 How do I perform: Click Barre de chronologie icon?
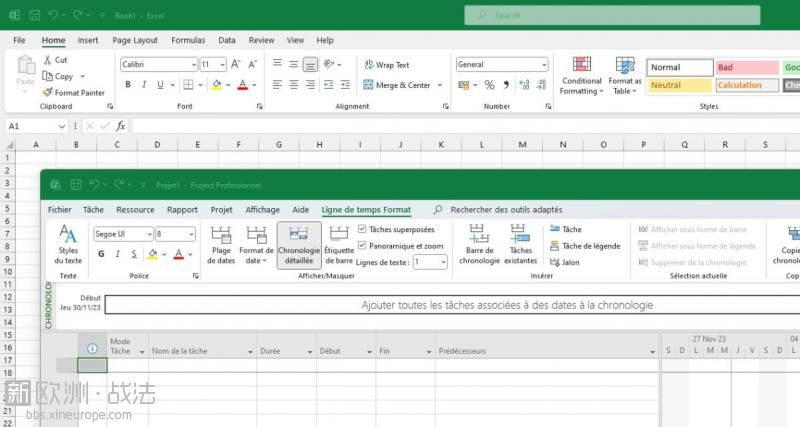[x=479, y=245]
